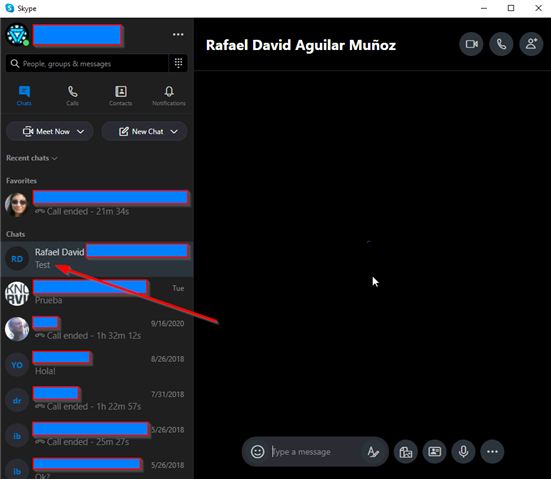
Task: Record a voice message with microphone
Action: pyautogui.click(x=464, y=452)
